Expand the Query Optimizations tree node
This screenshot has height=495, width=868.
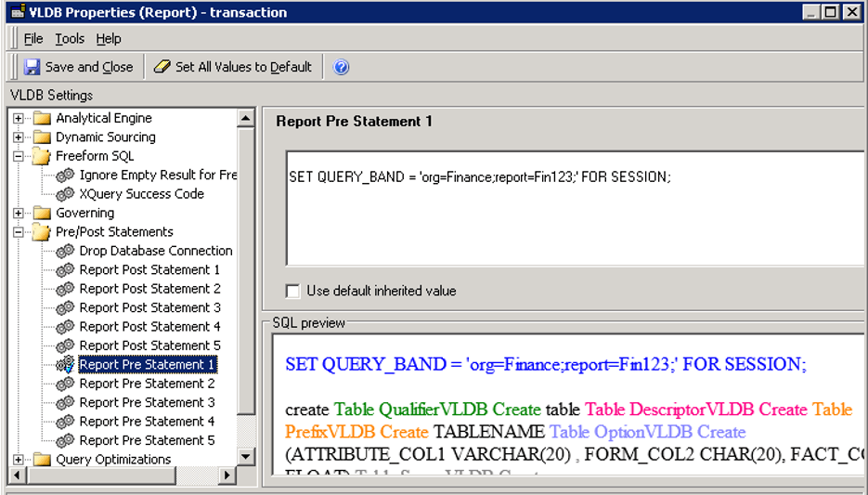coord(19,460)
